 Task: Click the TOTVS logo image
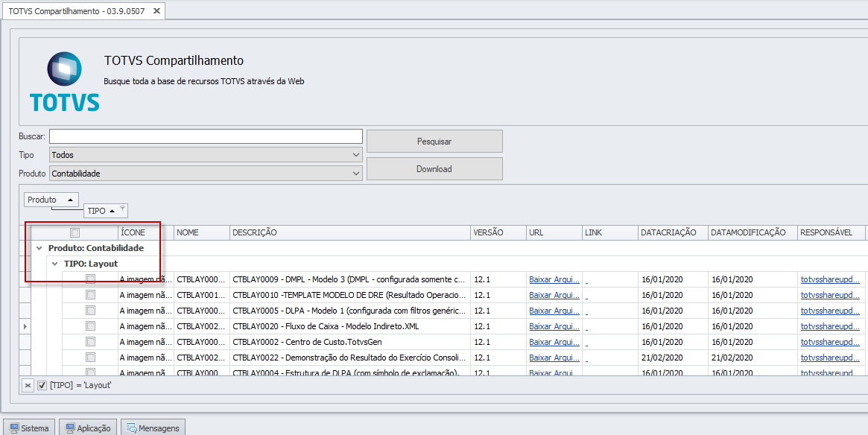tap(64, 82)
